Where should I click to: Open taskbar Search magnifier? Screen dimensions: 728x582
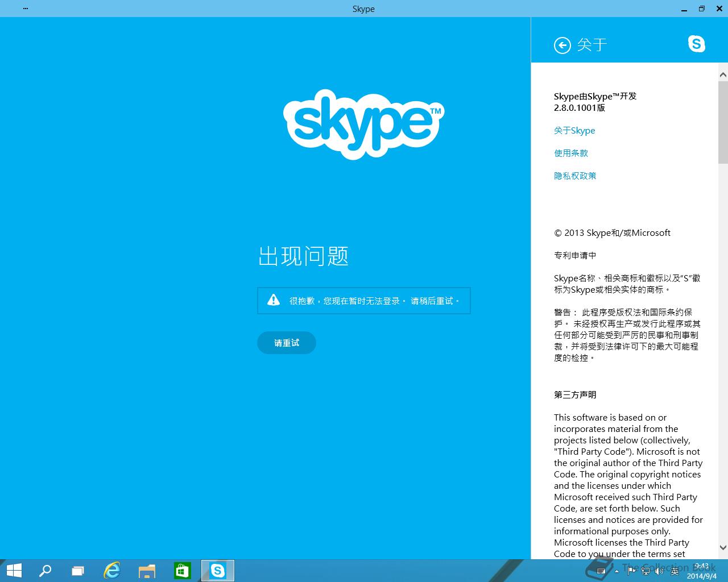(45, 571)
